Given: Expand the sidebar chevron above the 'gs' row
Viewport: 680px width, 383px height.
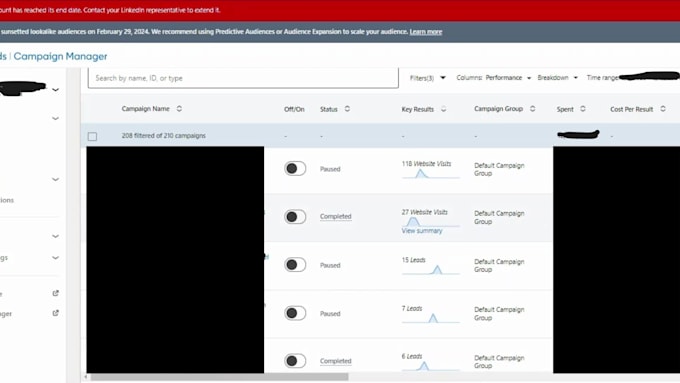Looking at the screenshot, I should coord(56,236).
